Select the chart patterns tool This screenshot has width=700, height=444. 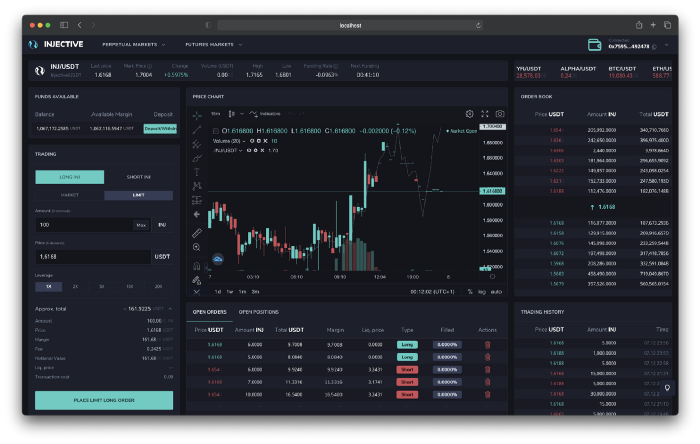click(x=196, y=186)
